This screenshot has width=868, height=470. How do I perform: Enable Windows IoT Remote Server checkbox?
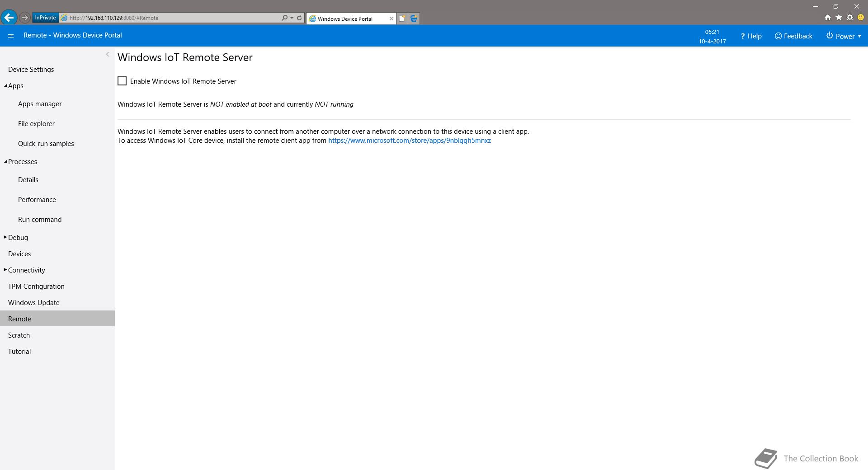[122, 81]
